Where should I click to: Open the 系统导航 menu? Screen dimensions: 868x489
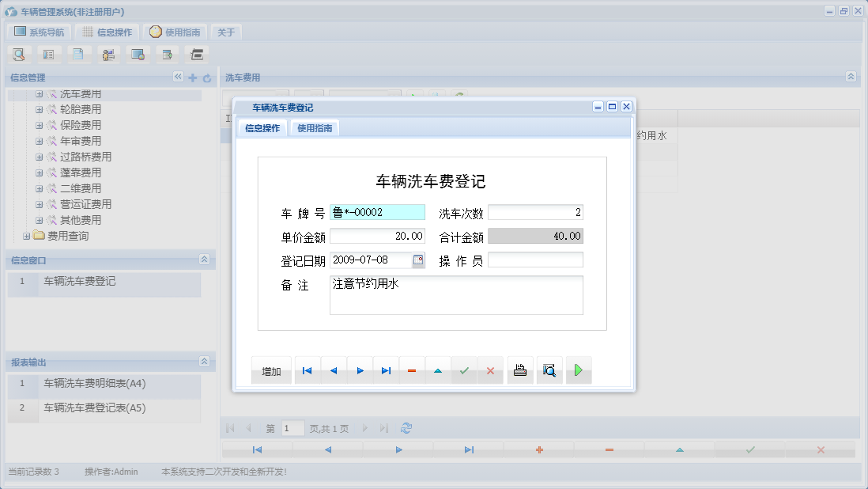pos(38,32)
